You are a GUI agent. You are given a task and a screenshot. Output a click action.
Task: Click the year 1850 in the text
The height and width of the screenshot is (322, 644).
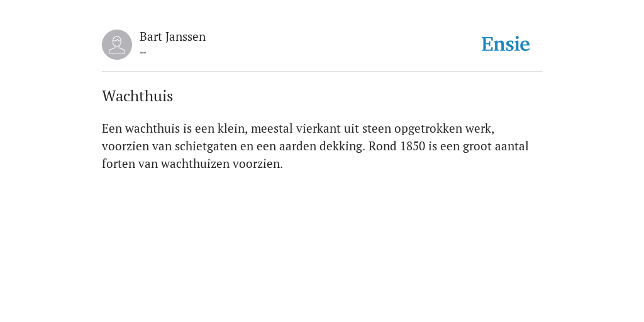pos(413,146)
